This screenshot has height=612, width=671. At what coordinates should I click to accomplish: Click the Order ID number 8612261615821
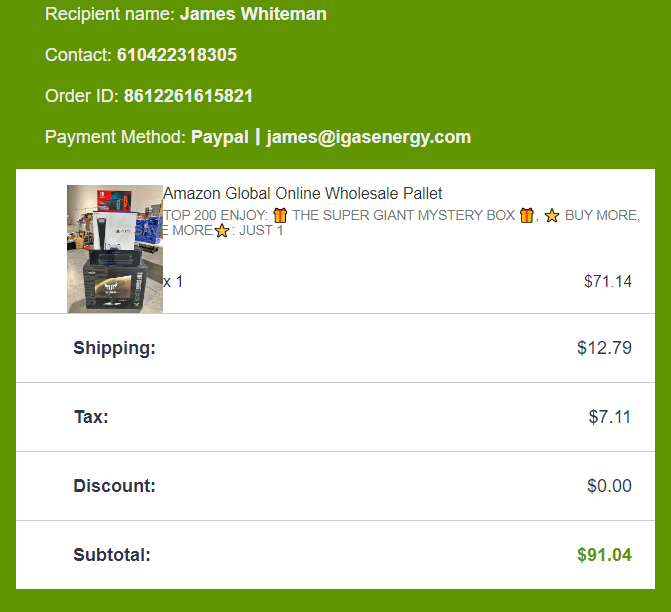point(188,96)
